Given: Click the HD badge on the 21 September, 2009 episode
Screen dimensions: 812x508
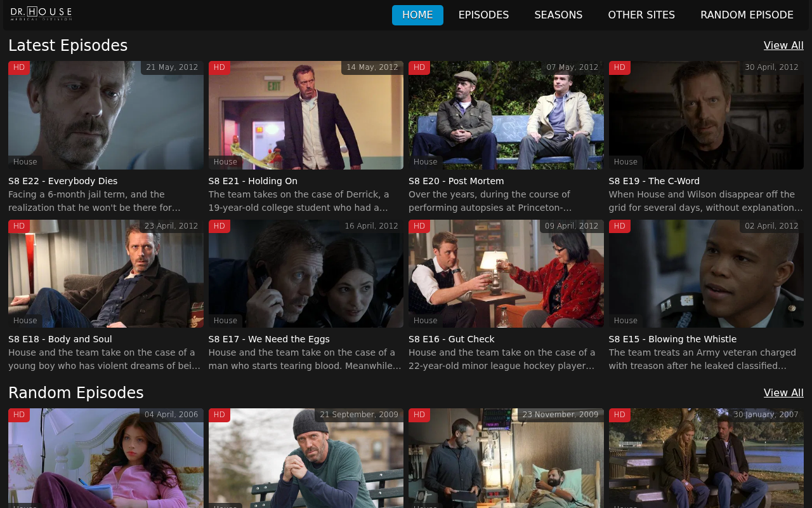Looking at the screenshot, I should coord(219,415).
